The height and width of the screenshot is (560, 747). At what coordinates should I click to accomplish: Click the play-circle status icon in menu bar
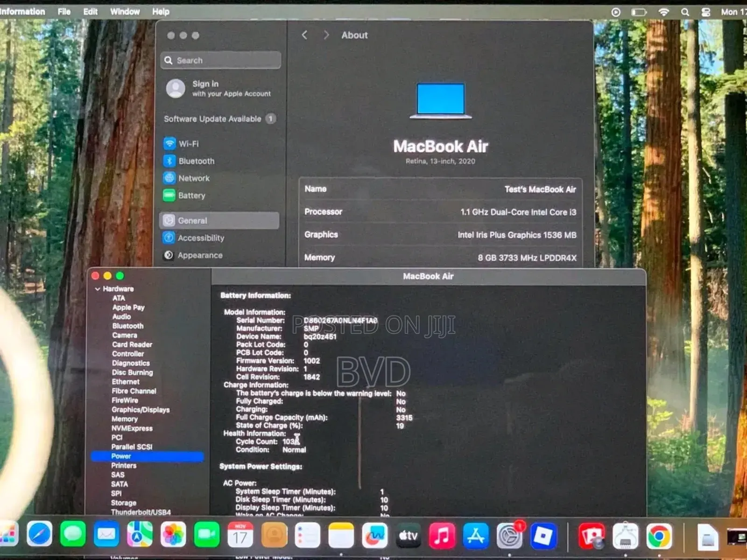click(616, 12)
